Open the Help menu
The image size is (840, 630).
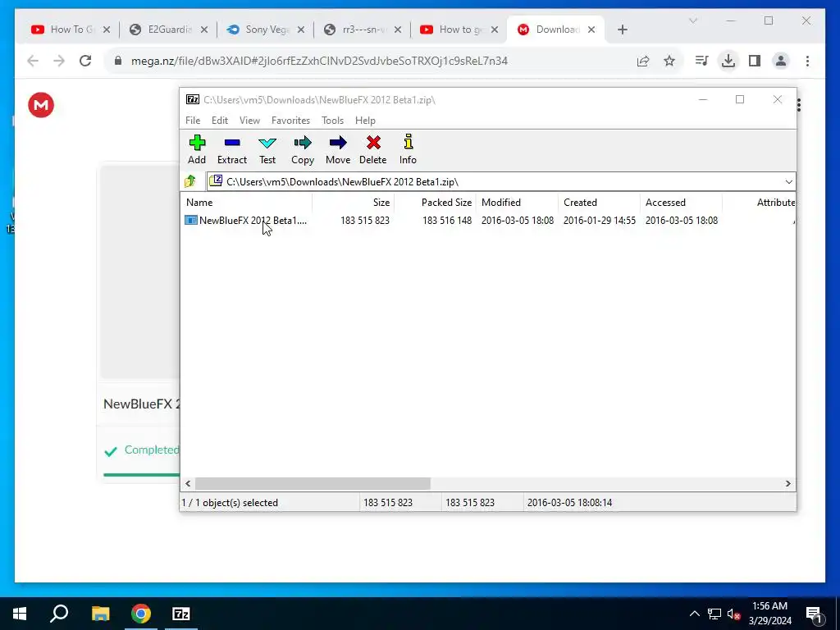coord(365,121)
